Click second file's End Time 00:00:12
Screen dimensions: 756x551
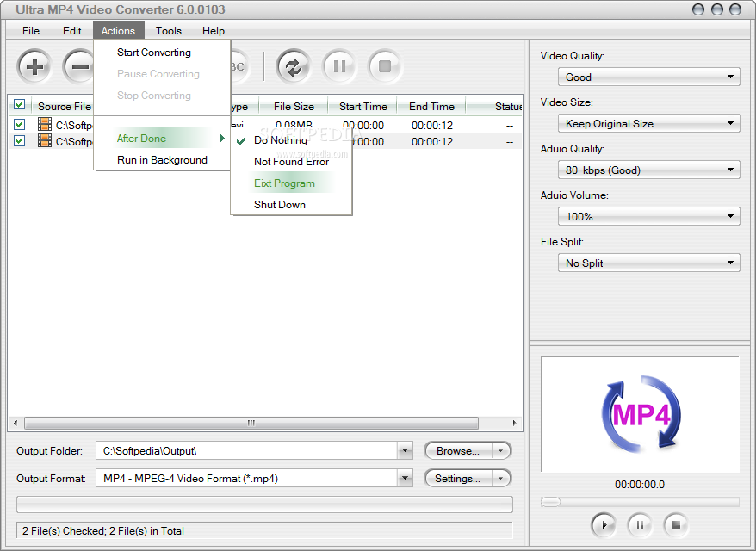point(432,142)
